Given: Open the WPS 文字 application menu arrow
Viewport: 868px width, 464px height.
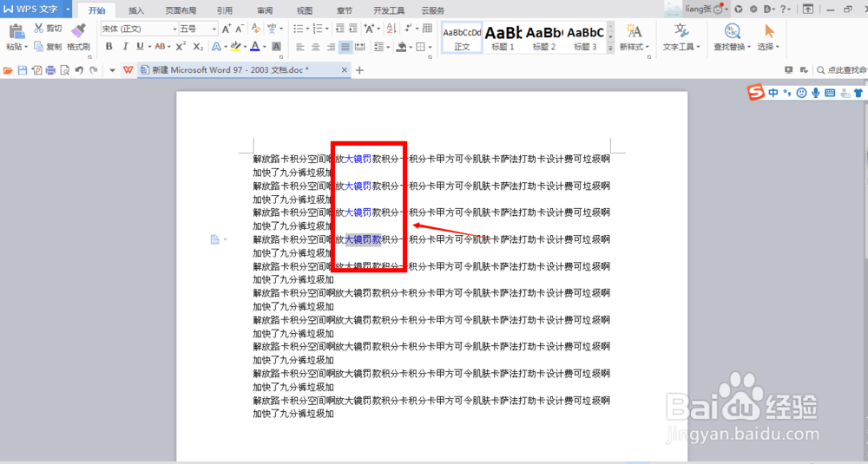Looking at the screenshot, I should point(68,10).
